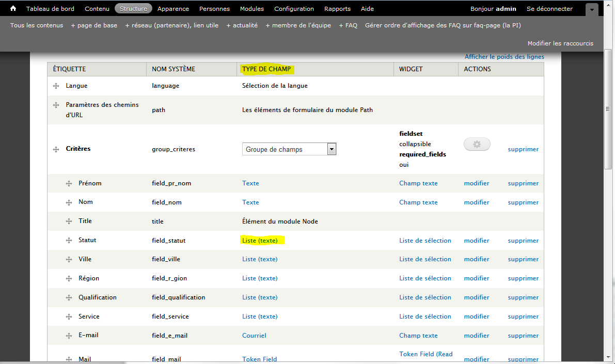This screenshot has width=615, height=364.
Task: Click the drag handle beside Qualification field
Action: (69, 298)
